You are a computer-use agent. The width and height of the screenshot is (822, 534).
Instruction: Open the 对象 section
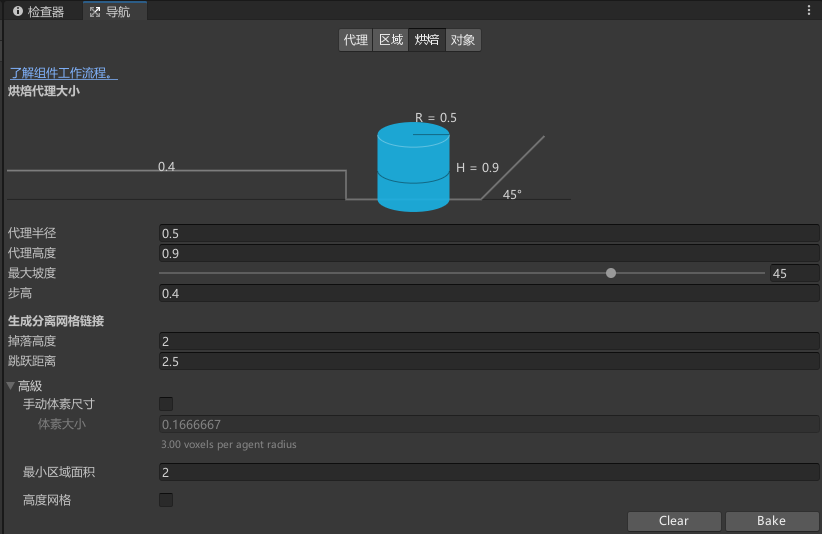463,40
